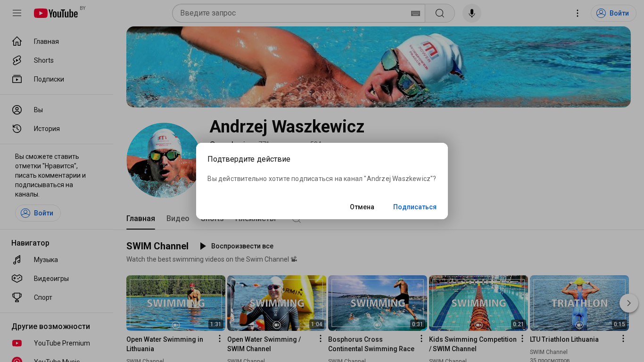Click Отмена in the confirmation dialog
This screenshot has width=644, height=362.
tap(362, 207)
